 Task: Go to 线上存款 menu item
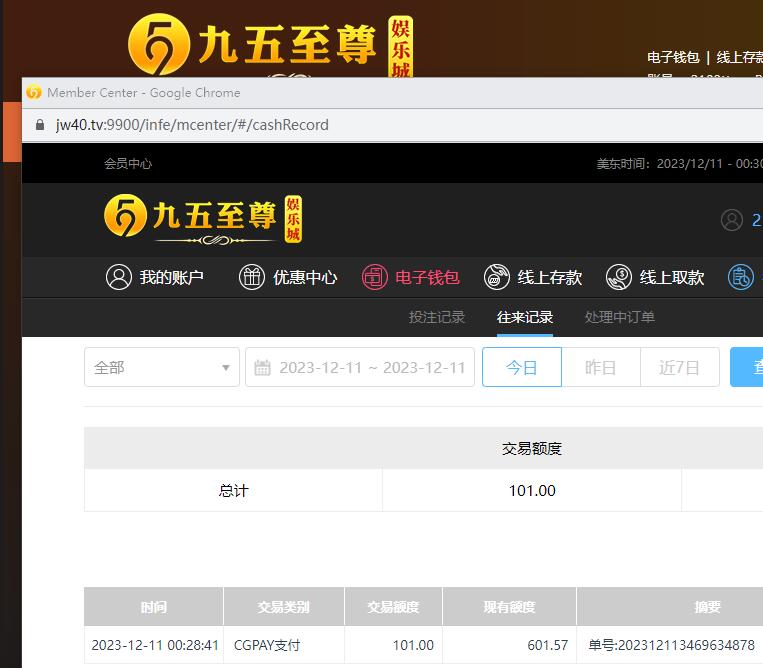(550, 277)
